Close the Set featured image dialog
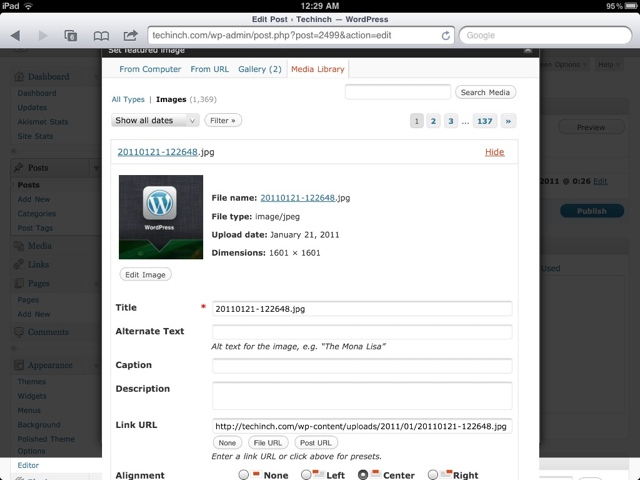Image resolution: width=640 pixels, height=480 pixels. click(x=528, y=50)
